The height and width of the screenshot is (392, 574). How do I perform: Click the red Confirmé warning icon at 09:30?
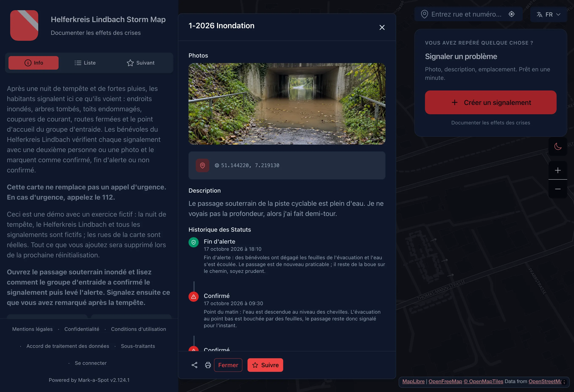pos(194,297)
